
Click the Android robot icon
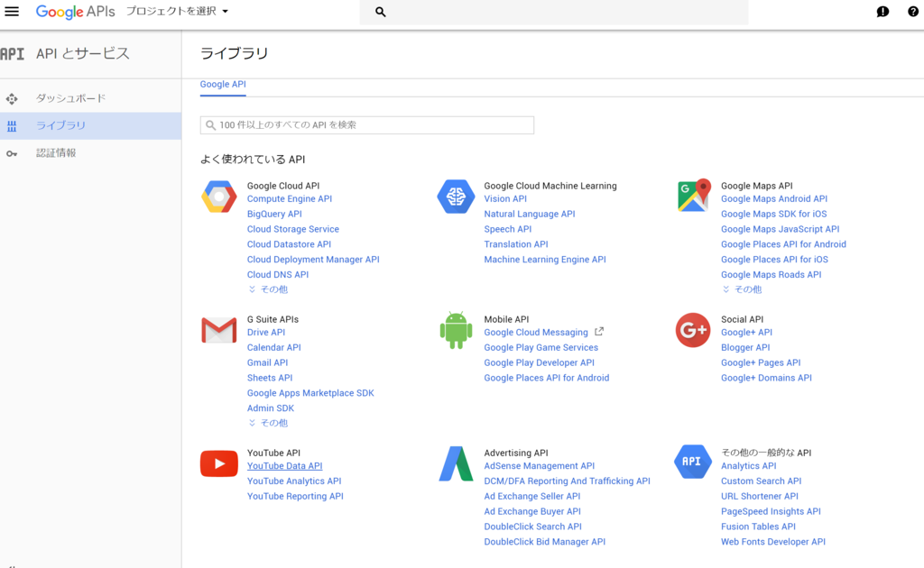click(x=456, y=330)
